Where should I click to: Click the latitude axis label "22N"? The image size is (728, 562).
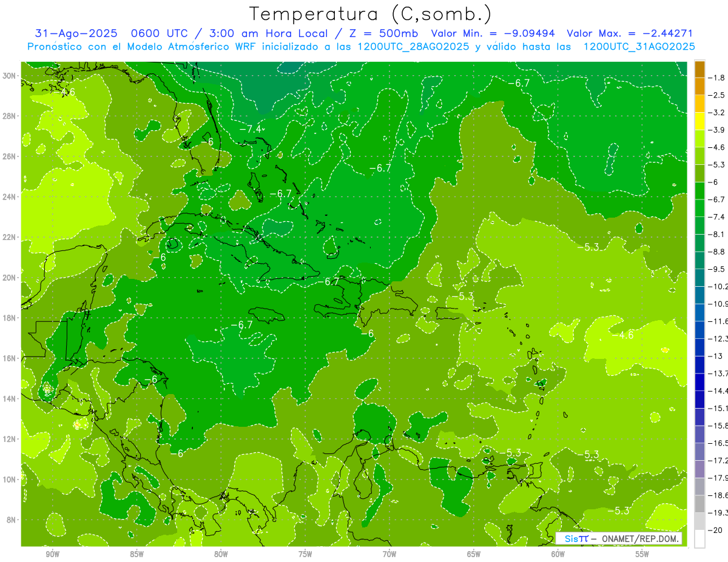[x=10, y=237]
